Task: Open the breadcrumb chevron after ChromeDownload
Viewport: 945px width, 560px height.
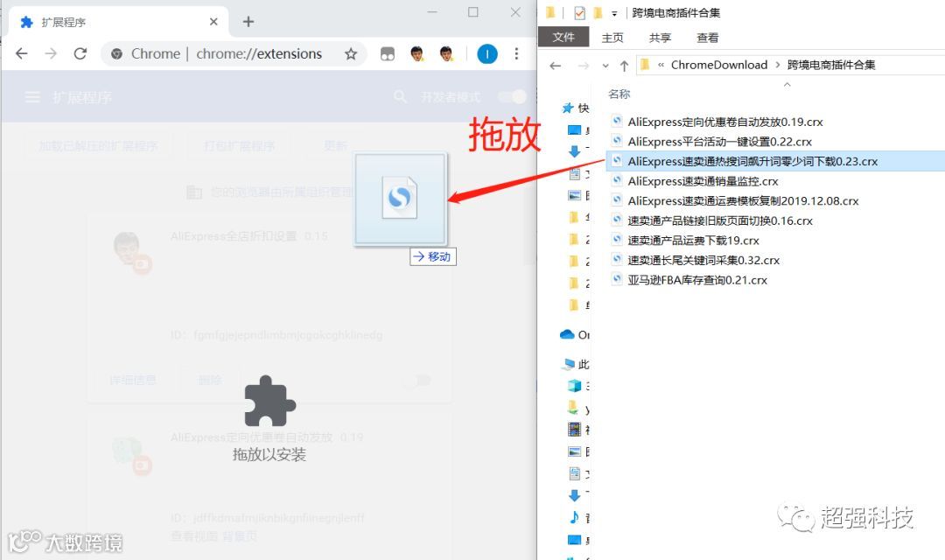Action: [x=778, y=65]
